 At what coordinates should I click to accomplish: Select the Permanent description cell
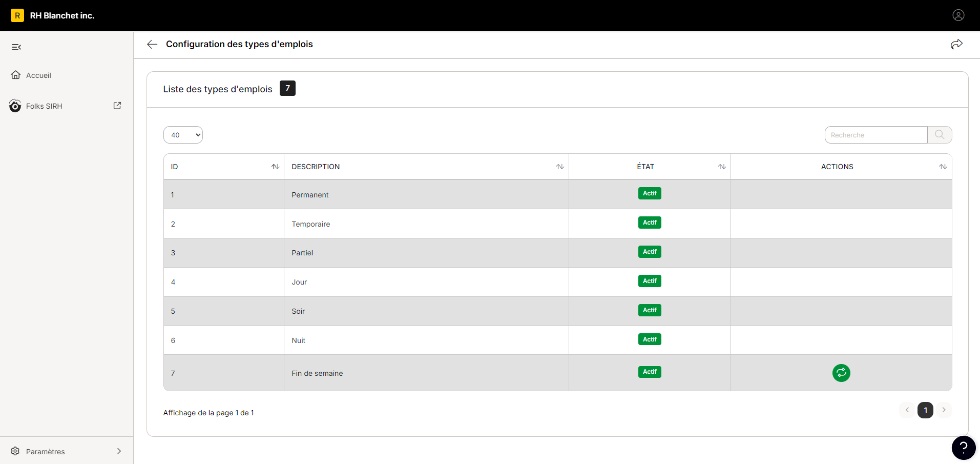(x=426, y=195)
